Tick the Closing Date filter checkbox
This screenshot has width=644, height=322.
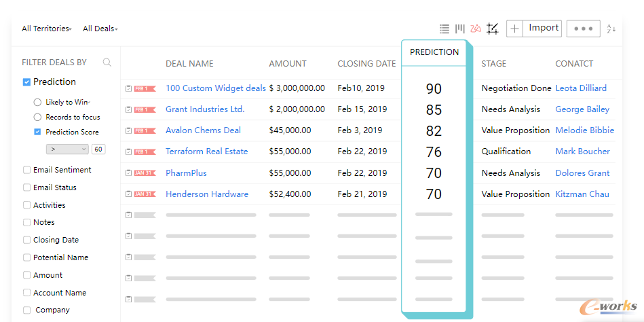[x=26, y=240]
